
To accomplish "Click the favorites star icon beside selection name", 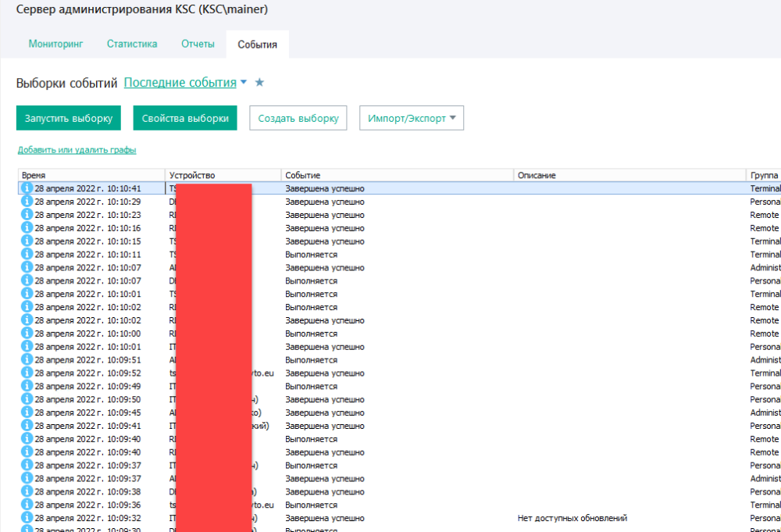I will pos(260,83).
